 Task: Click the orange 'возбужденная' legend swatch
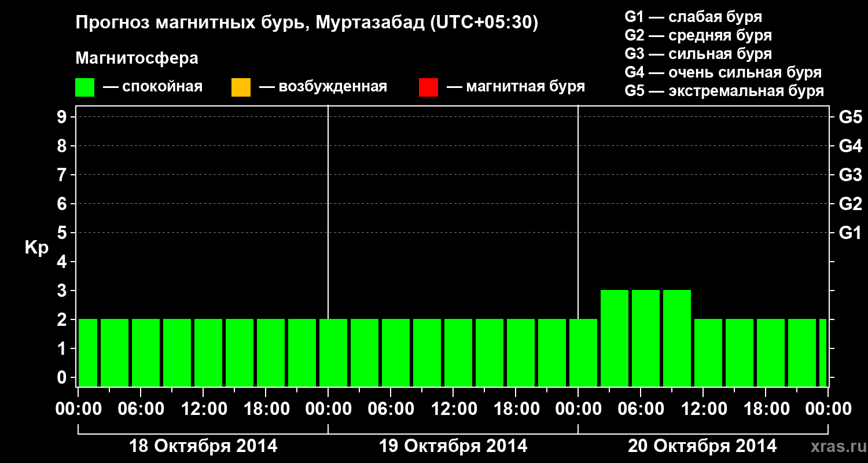pos(241,87)
